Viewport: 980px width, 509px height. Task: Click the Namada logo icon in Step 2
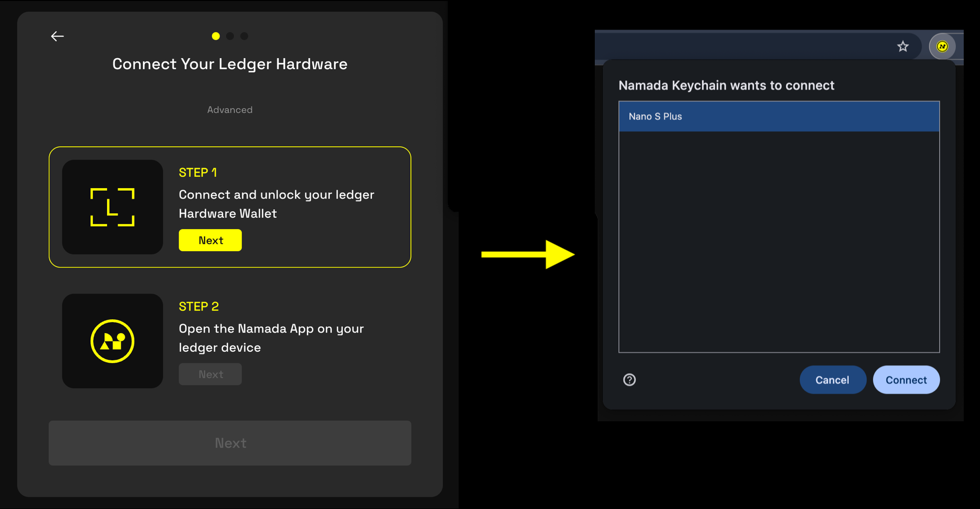click(x=112, y=341)
